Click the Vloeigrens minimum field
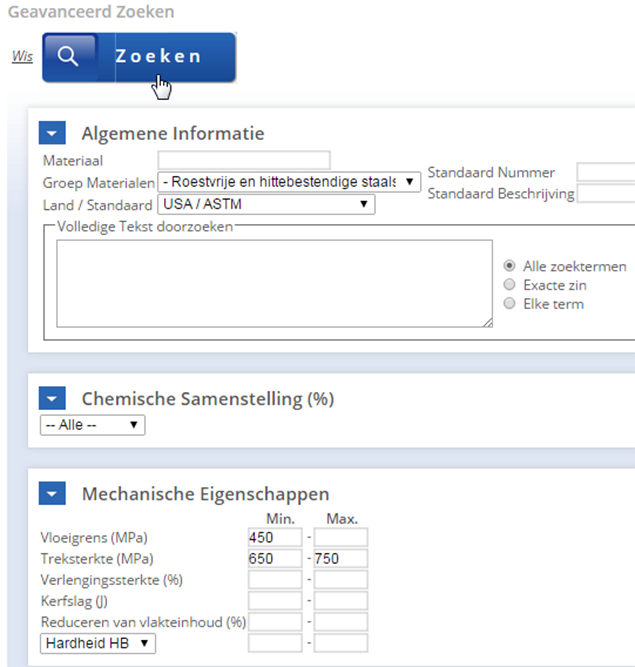The height and width of the screenshot is (667, 635). coord(275,537)
